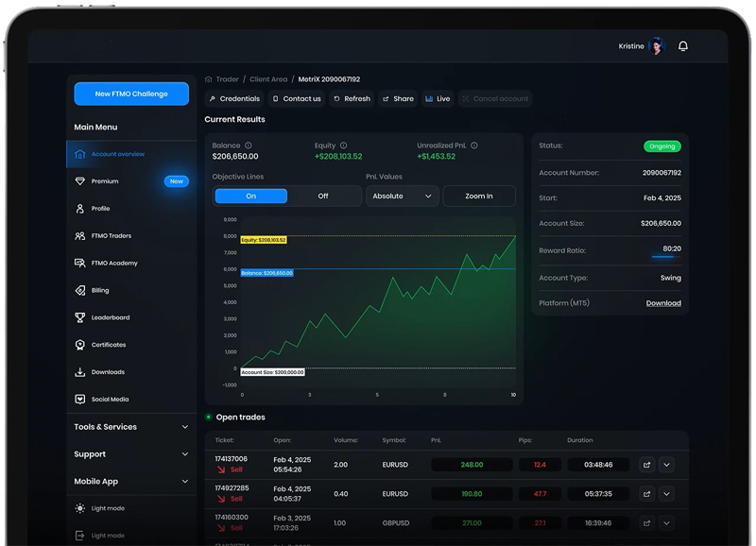Expand the Support section

131,454
